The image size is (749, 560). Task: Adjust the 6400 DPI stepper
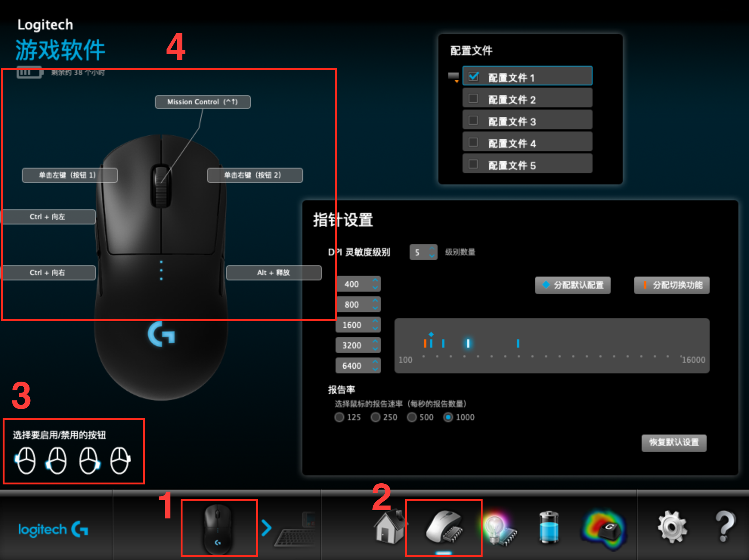click(x=375, y=365)
